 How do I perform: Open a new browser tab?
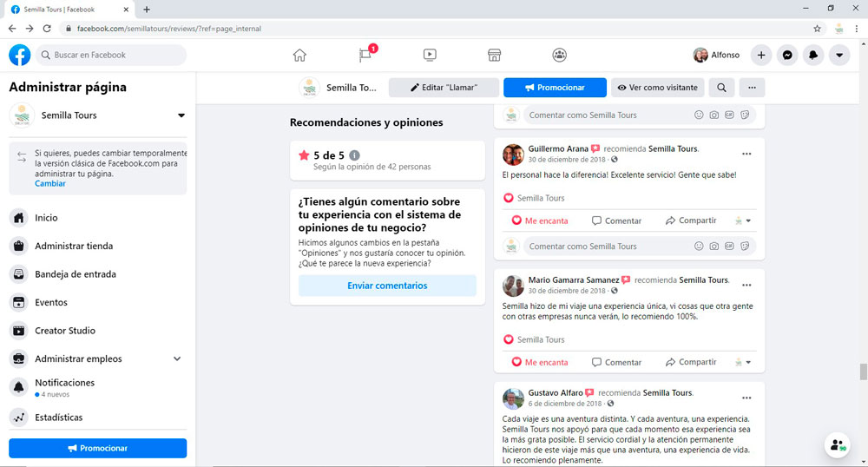tap(147, 10)
